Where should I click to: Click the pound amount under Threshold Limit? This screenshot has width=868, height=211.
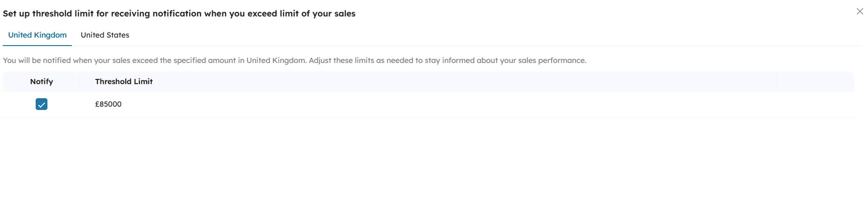click(x=108, y=104)
